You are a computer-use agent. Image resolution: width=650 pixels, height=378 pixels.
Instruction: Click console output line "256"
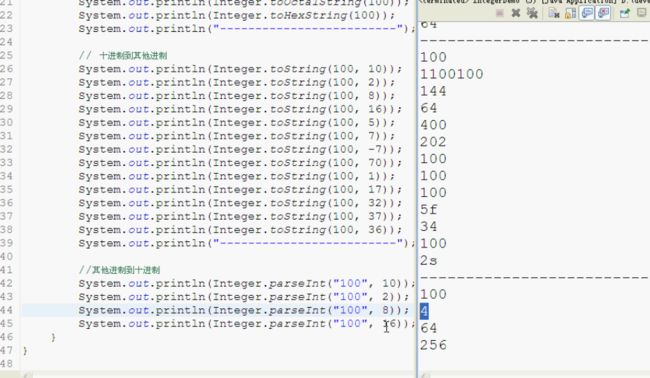433,345
